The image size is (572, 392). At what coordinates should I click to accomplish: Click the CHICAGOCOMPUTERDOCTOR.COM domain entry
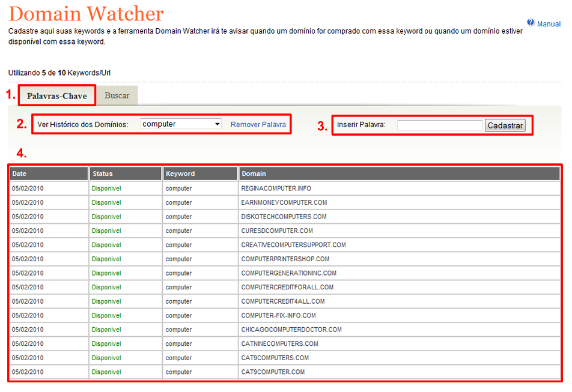[x=291, y=330]
